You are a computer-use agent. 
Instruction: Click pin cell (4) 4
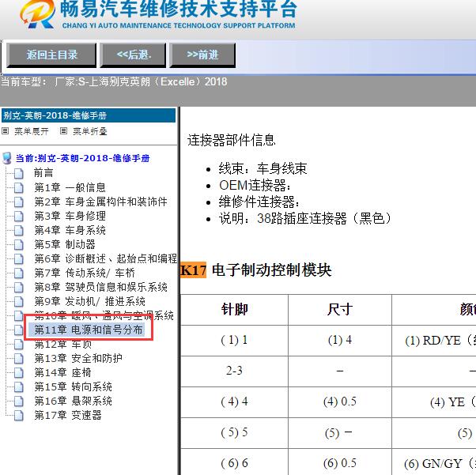pyautogui.click(x=234, y=401)
